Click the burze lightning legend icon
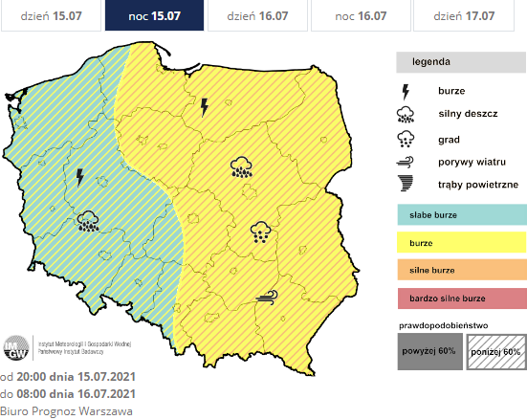 tap(406, 92)
